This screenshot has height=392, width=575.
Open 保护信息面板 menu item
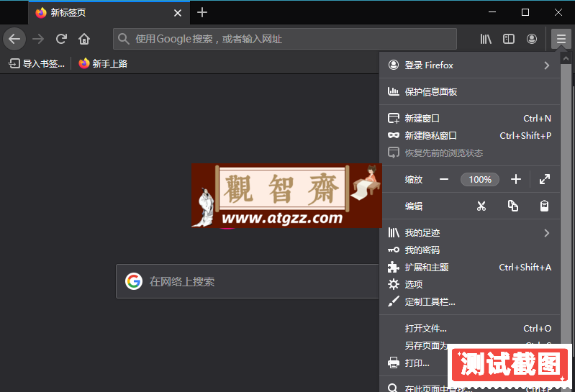click(469, 91)
